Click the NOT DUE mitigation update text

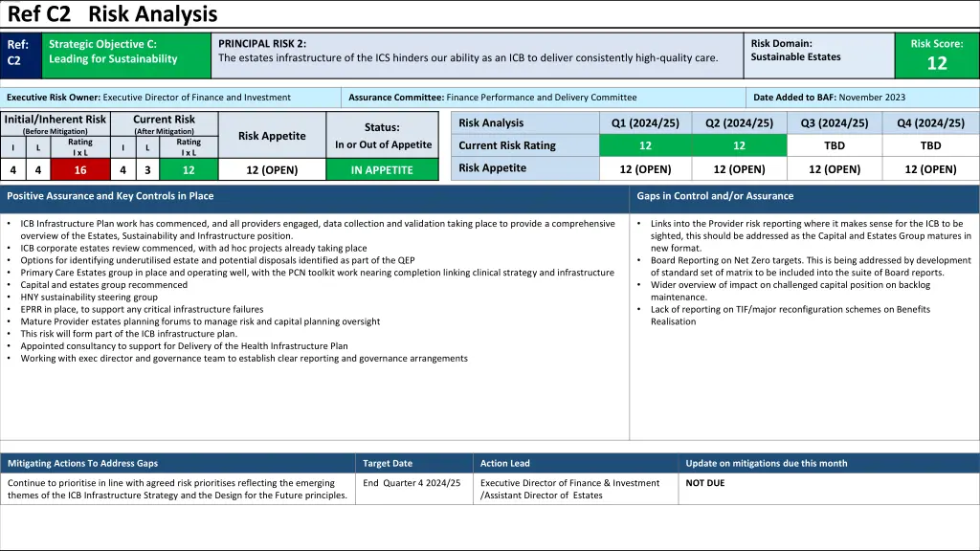point(705,483)
